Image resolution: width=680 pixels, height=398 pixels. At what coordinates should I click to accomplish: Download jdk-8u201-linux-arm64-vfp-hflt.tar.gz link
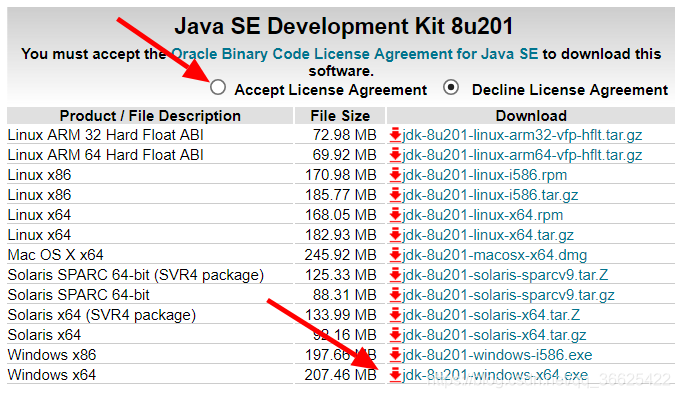(522, 155)
